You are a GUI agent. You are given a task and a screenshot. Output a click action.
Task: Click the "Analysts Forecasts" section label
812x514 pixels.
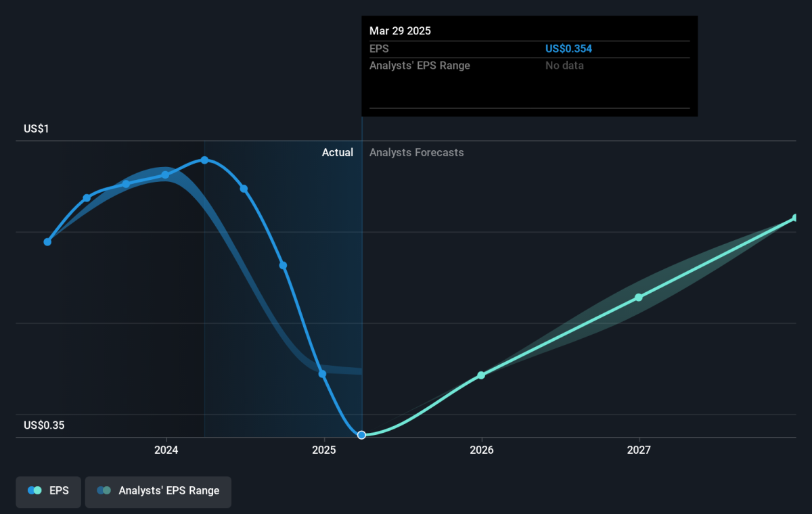point(417,152)
